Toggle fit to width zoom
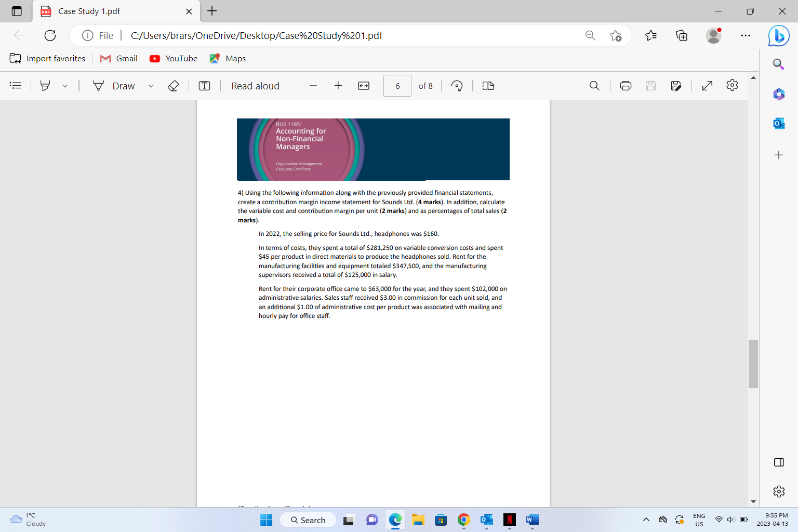 [x=363, y=86]
